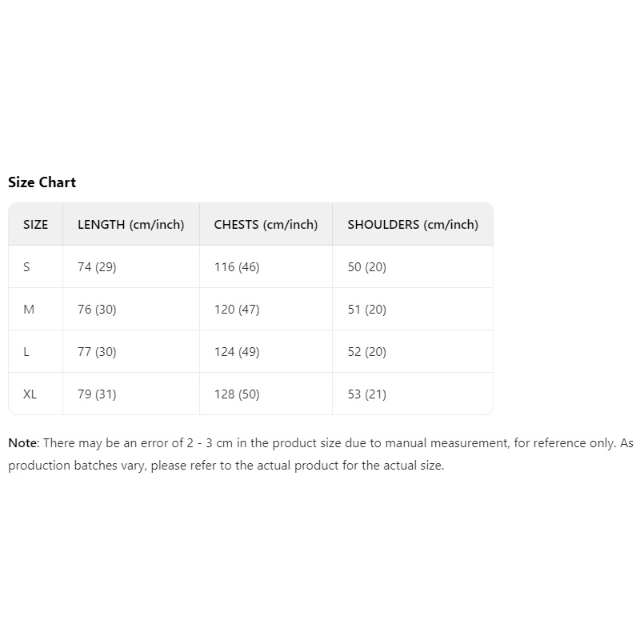The width and height of the screenshot is (644, 644).
Task: Select the XL size row label
Action: click(x=30, y=394)
